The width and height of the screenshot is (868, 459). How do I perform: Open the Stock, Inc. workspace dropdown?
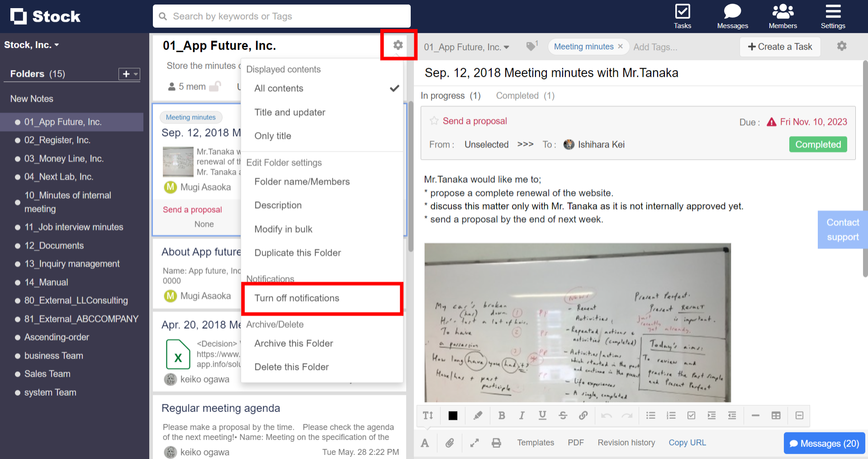[32, 44]
